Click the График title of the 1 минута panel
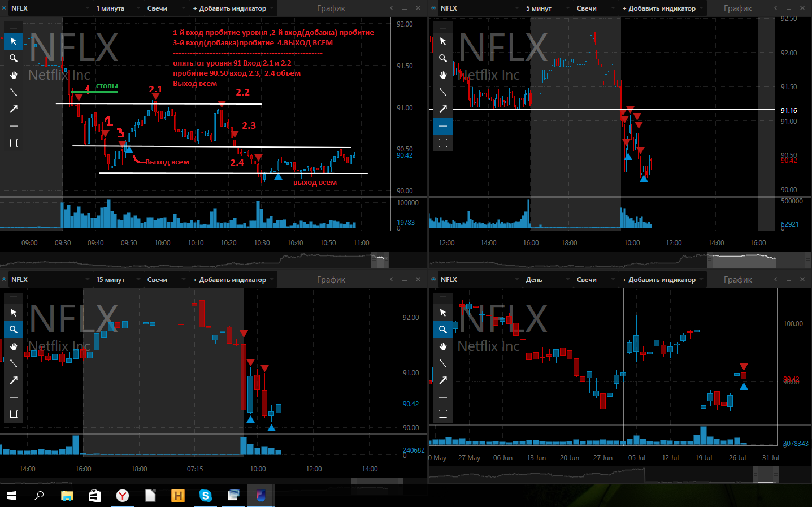This screenshot has height=507, width=812. (331, 8)
